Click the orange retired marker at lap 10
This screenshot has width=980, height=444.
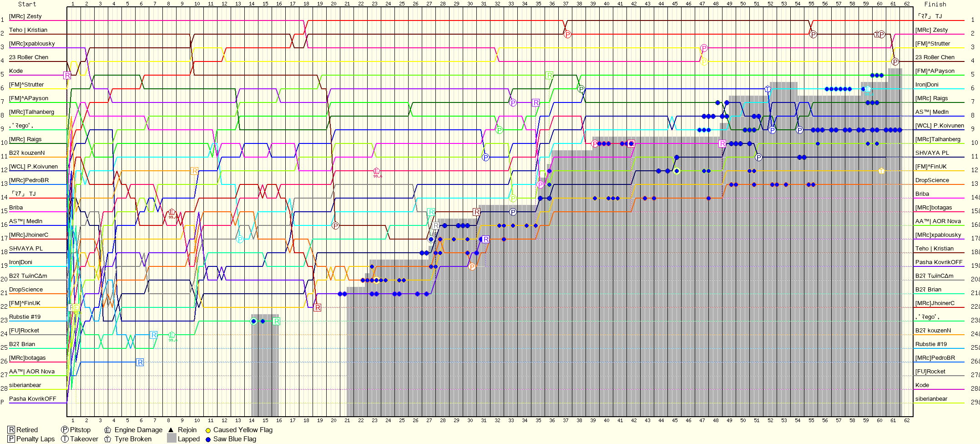click(x=195, y=171)
